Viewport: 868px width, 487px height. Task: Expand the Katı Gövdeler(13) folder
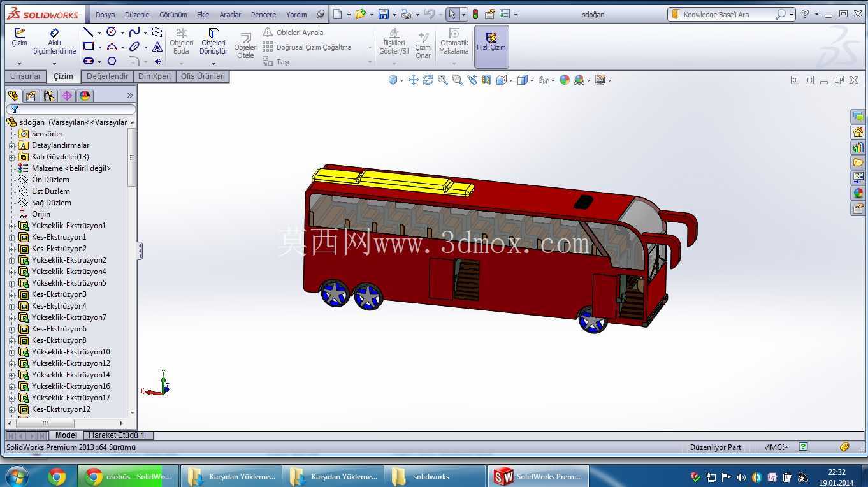click(x=11, y=157)
